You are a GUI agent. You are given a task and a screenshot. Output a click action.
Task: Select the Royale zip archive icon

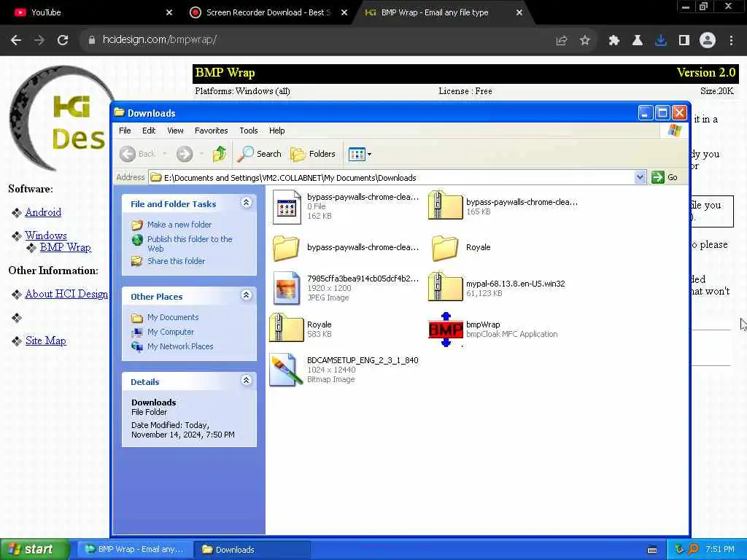[x=286, y=328]
